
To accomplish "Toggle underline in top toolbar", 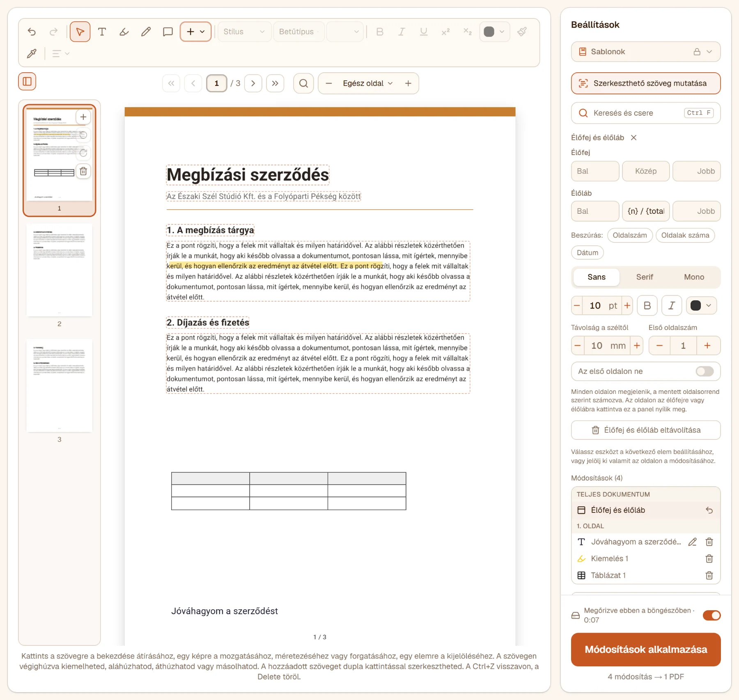I will tap(424, 32).
